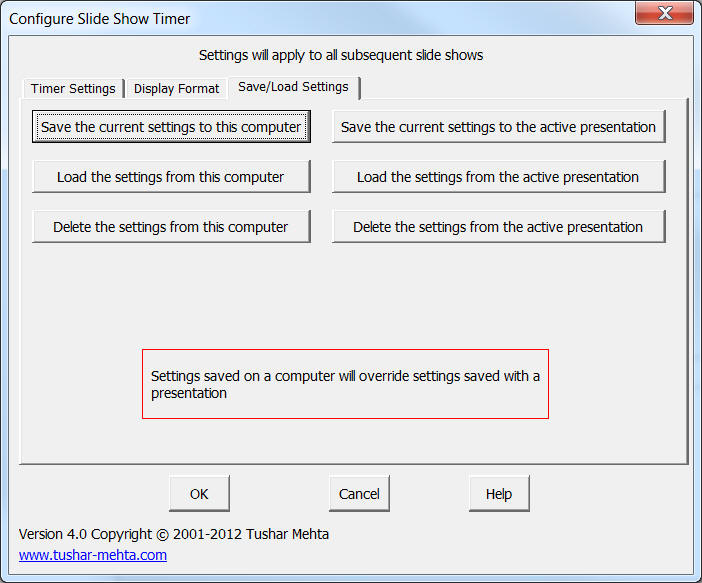Click empty space right of the Help button
Viewport: 702px width, 583px height.
pos(610,494)
